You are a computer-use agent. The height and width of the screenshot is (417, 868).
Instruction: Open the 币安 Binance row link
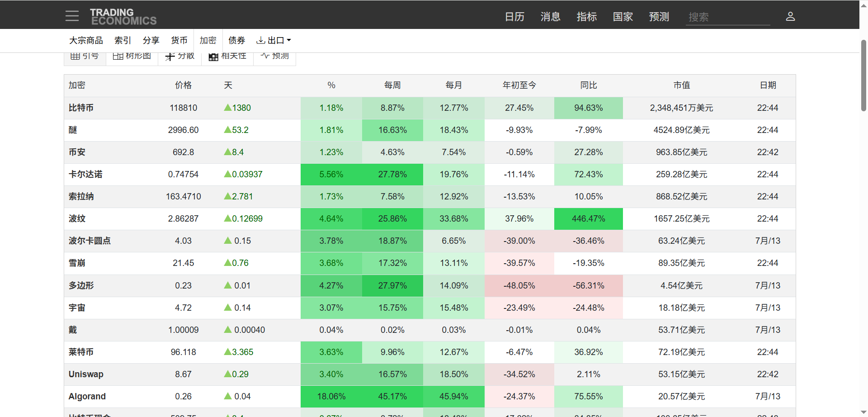click(x=77, y=152)
